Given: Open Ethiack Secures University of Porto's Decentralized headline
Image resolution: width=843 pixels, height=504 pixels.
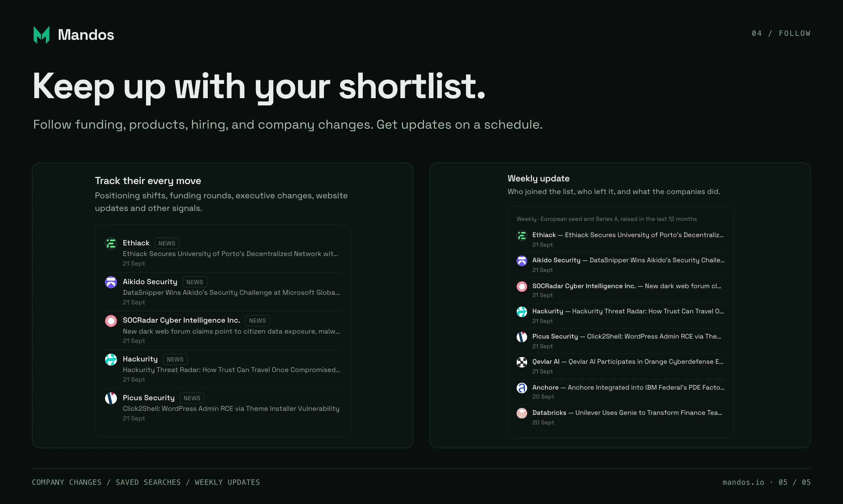Looking at the screenshot, I should 230,254.
